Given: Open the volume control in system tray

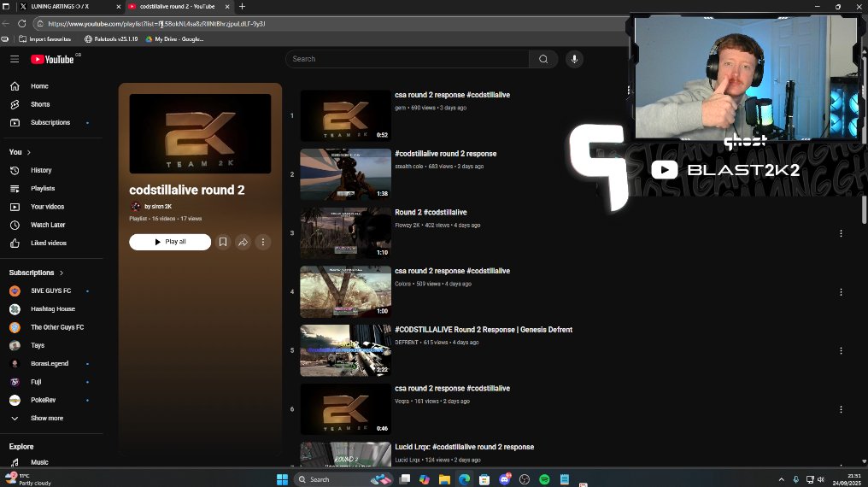Looking at the screenshot, I should click(x=821, y=479).
